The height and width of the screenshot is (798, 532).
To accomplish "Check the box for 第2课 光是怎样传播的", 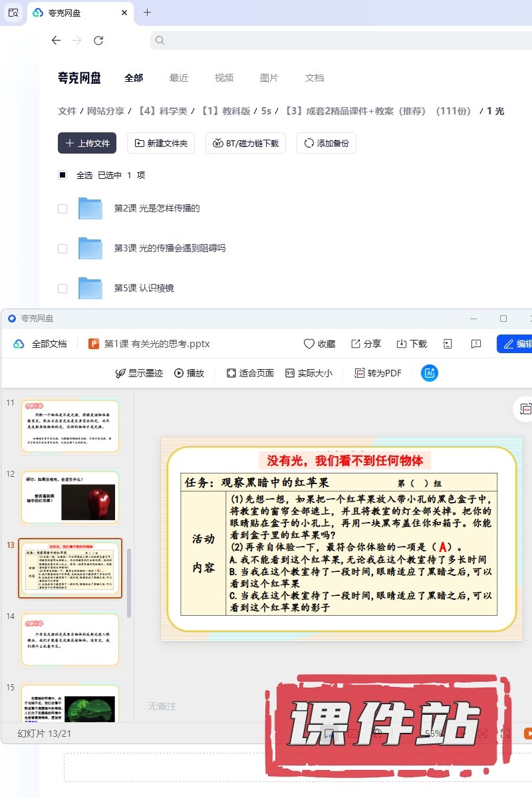I will point(63,209).
